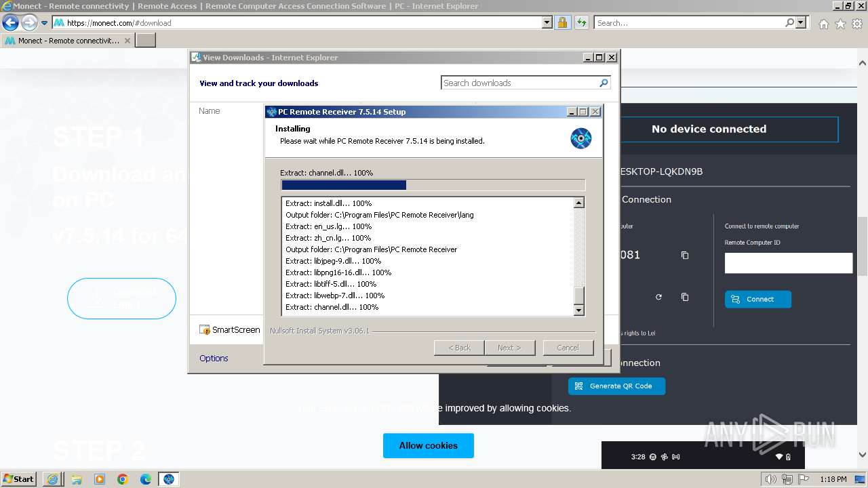Image resolution: width=868 pixels, height=488 pixels.
Task: Maximize the View Downloads window
Action: (x=599, y=58)
